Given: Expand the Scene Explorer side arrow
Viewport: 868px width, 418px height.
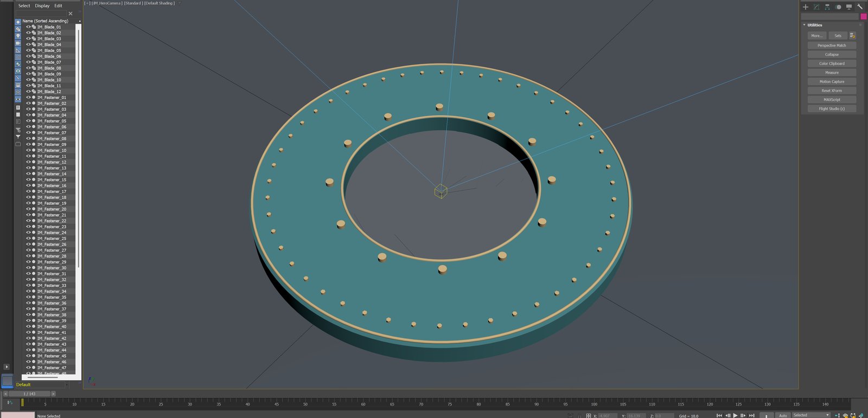Looking at the screenshot, I should click(7, 367).
